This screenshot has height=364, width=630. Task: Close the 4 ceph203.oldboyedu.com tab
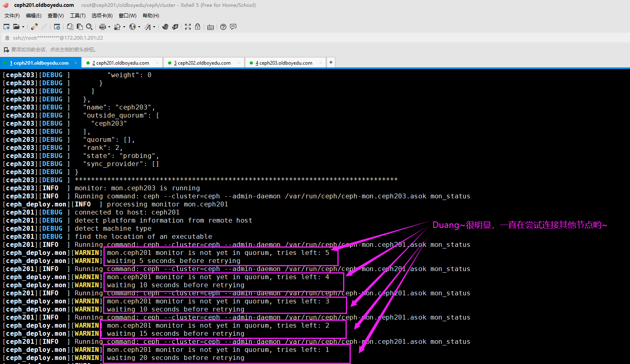(320, 63)
